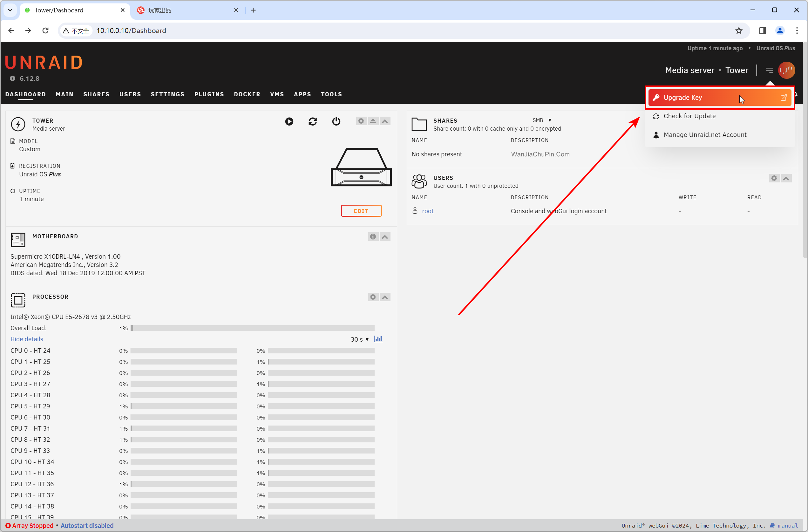
Task: Open the processor settings gear icon
Action: [373, 297]
